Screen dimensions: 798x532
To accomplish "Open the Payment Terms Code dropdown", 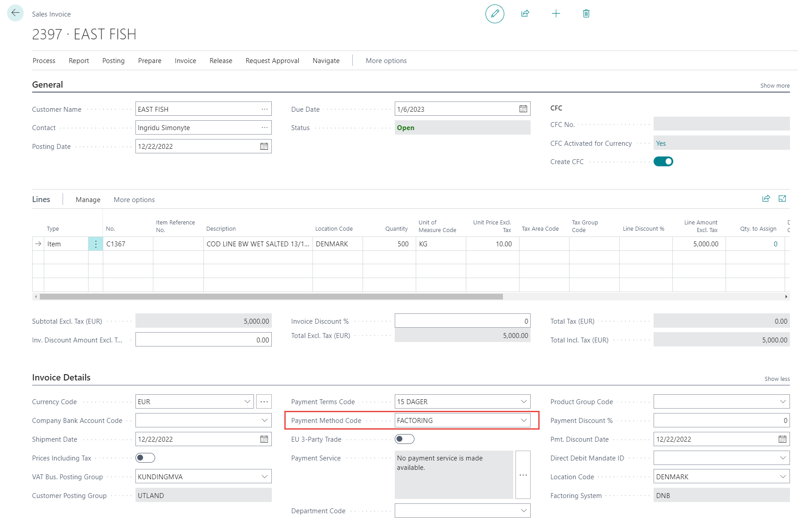I will 524,402.
